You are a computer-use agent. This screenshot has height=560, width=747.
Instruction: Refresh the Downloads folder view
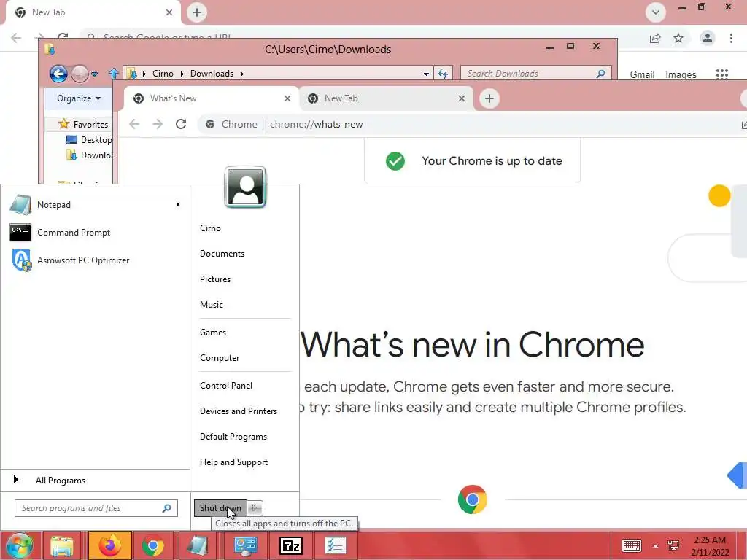point(443,74)
